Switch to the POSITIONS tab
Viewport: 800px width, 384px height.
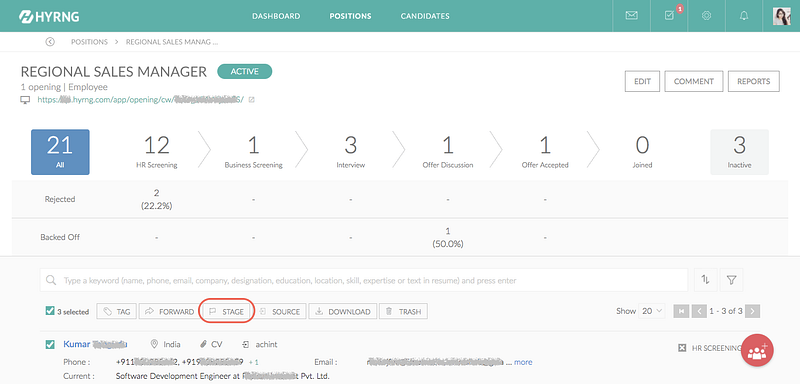tap(351, 16)
